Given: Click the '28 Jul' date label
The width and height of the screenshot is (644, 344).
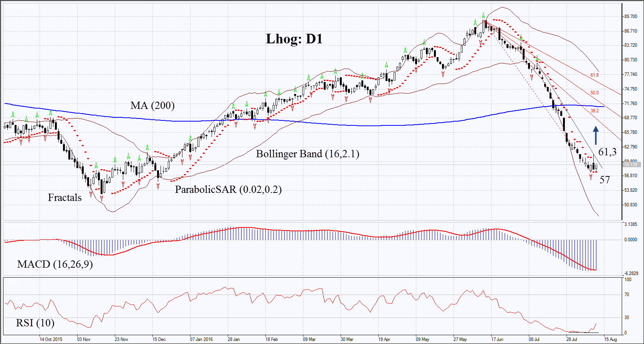Looking at the screenshot, I should (571, 339).
